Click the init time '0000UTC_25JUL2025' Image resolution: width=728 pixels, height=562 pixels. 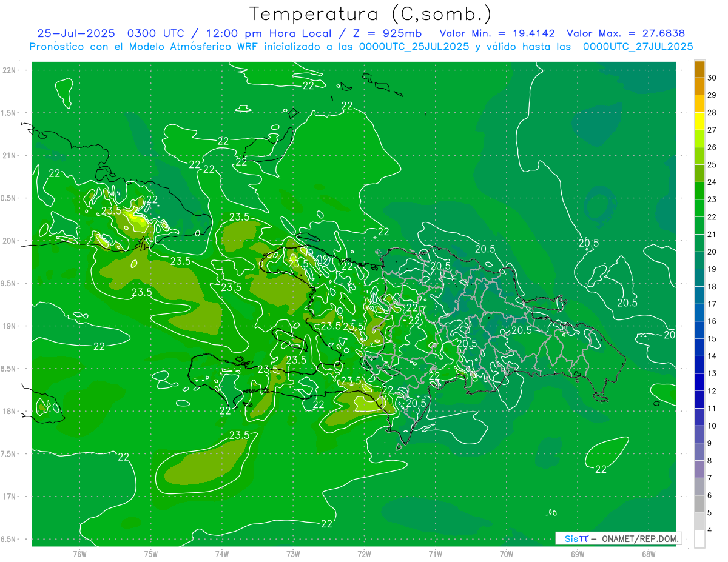point(414,47)
